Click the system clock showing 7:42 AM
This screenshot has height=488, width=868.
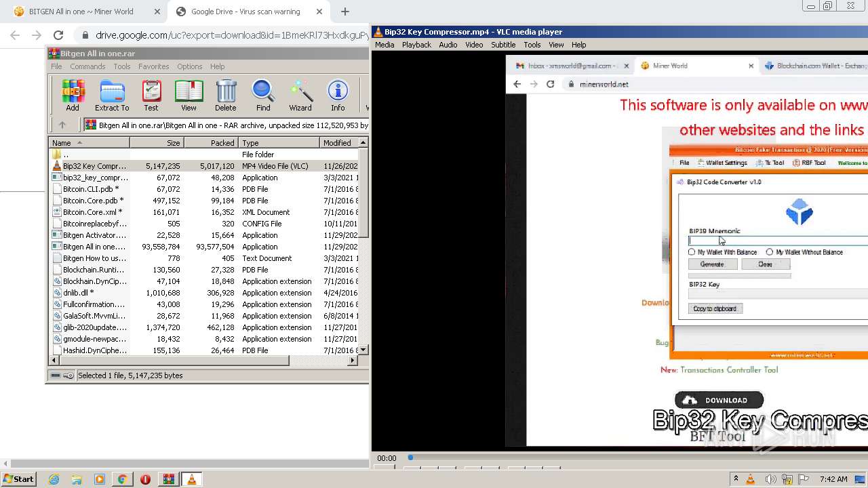pyautogui.click(x=833, y=479)
